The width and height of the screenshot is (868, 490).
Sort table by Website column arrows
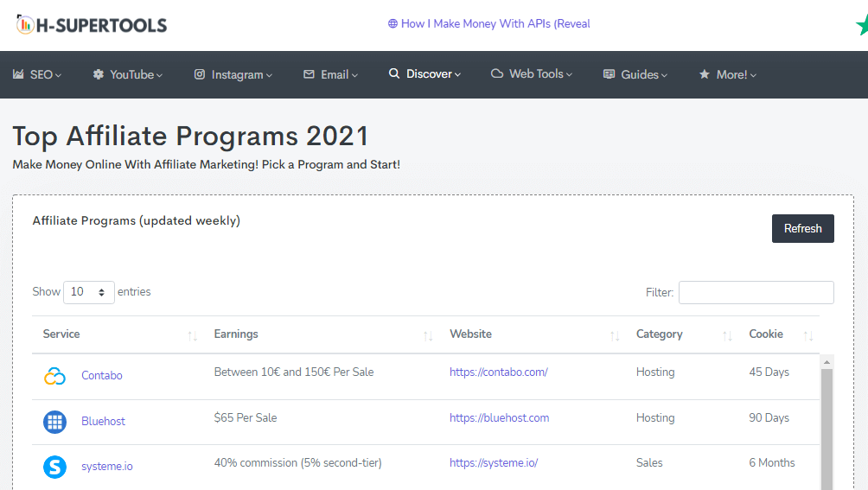click(x=615, y=335)
